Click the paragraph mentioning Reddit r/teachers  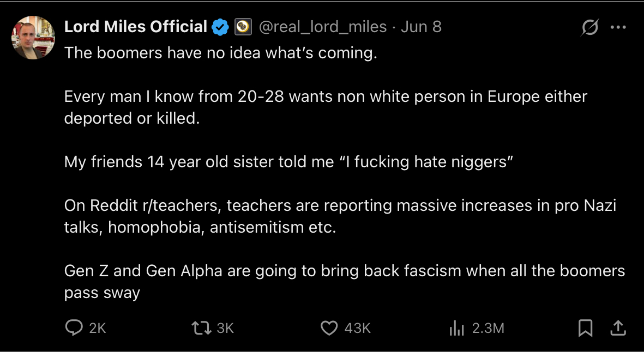point(340,216)
